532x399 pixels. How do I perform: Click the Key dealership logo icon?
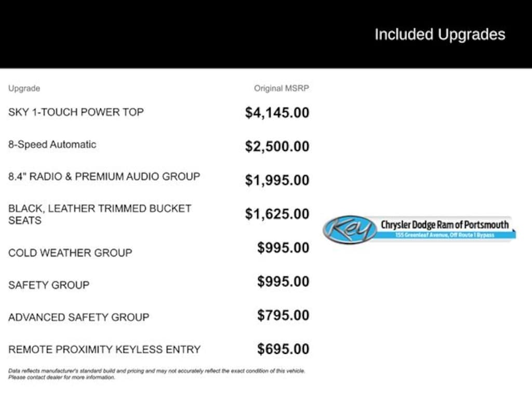(x=350, y=229)
